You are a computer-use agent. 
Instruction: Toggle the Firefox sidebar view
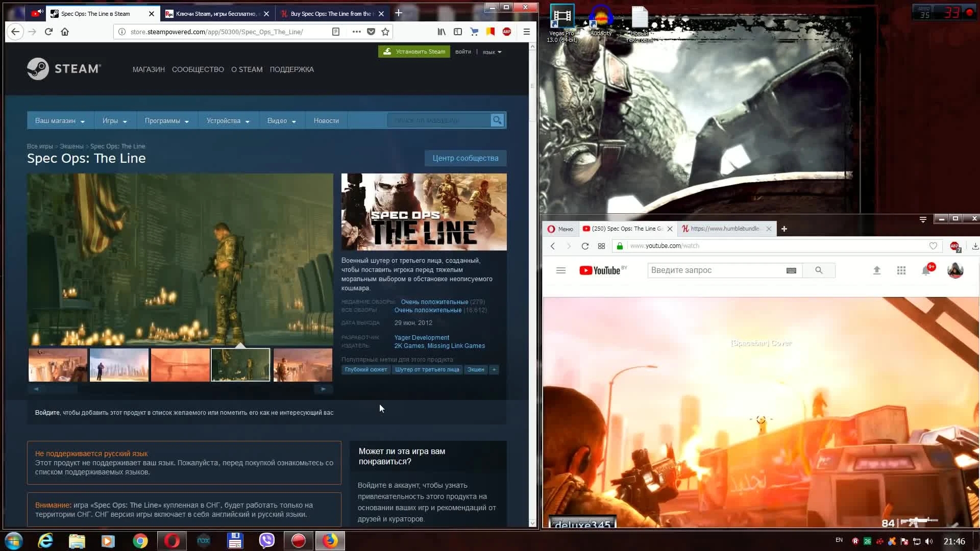[458, 32]
